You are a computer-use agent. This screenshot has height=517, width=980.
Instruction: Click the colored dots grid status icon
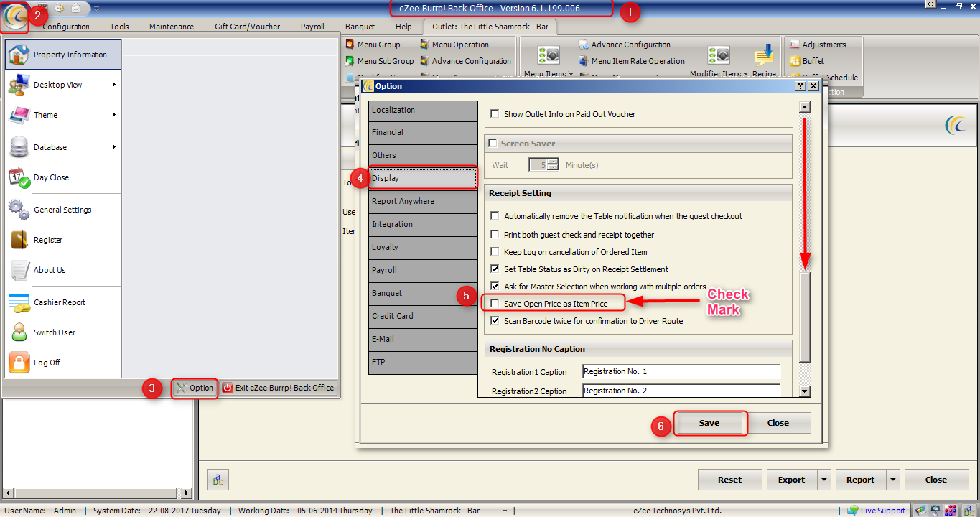[x=950, y=511]
